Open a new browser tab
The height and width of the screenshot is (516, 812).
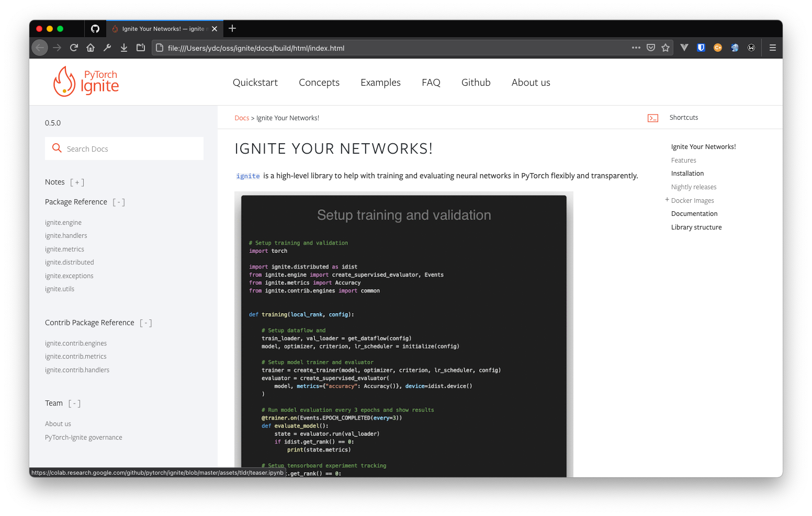point(232,28)
